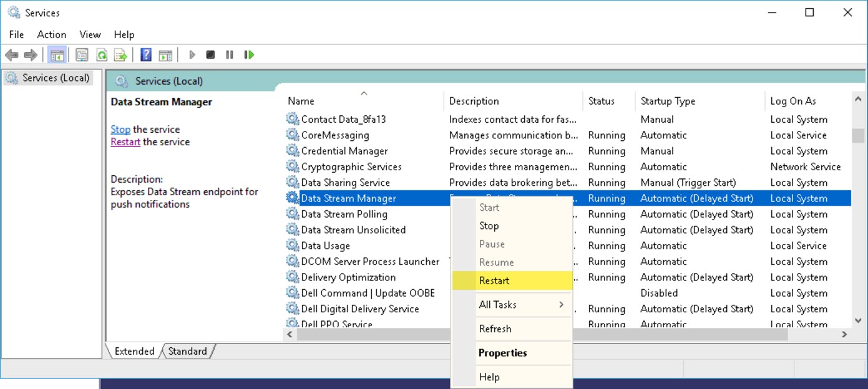Toggle the Show/Hide Console Tree toolbar icon
Image resolution: width=868 pixels, height=389 pixels.
(57, 55)
